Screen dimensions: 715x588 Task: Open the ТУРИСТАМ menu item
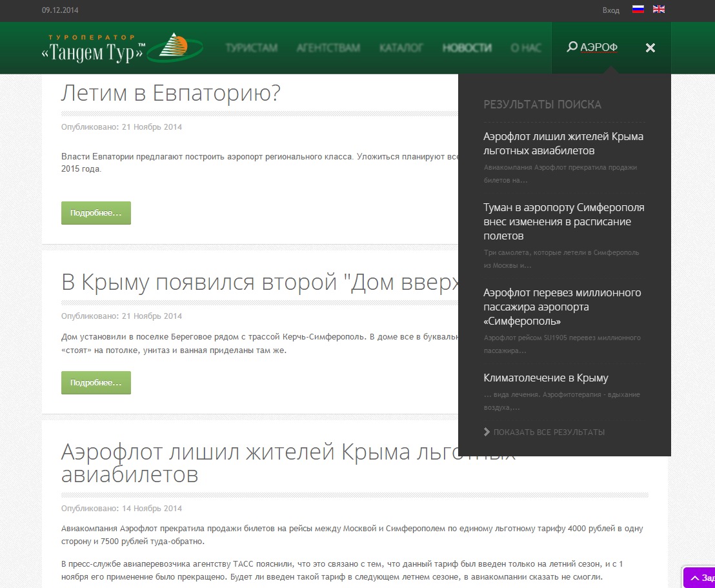tap(252, 48)
